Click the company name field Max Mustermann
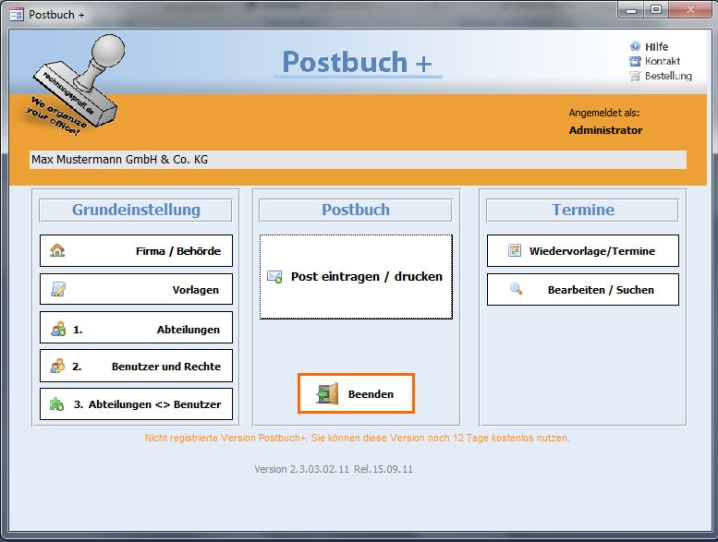The image size is (718, 542). [358, 160]
